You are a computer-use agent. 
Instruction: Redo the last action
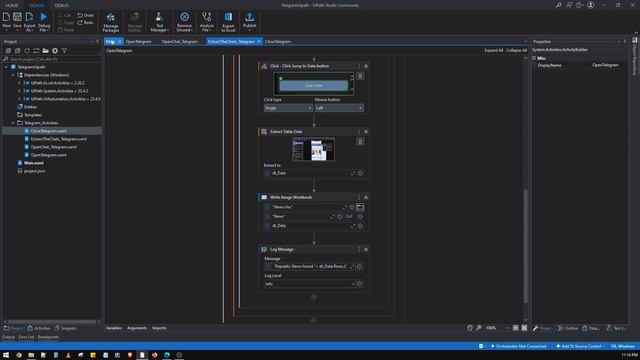tap(85, 22)
